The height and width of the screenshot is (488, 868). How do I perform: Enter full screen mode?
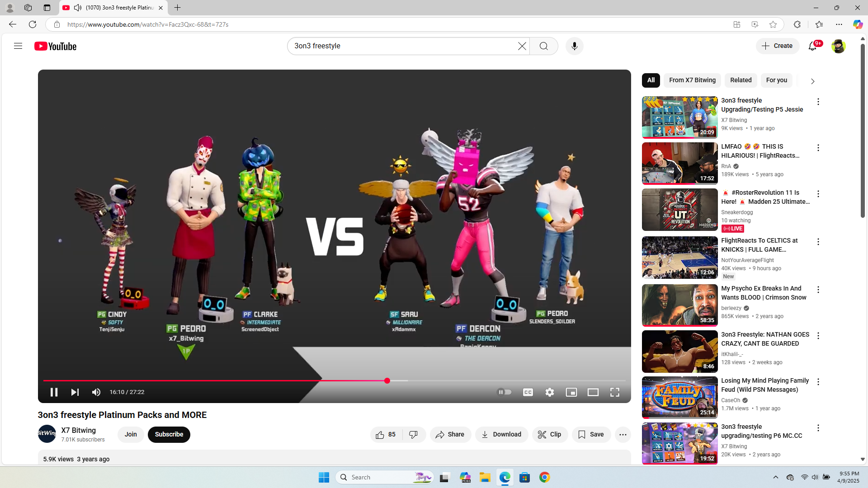tap(614, 392)
